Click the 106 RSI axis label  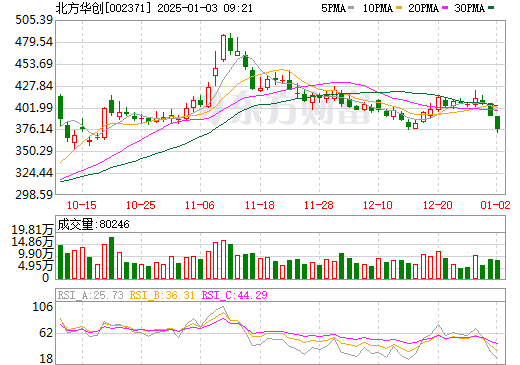(x=43, y=307)
